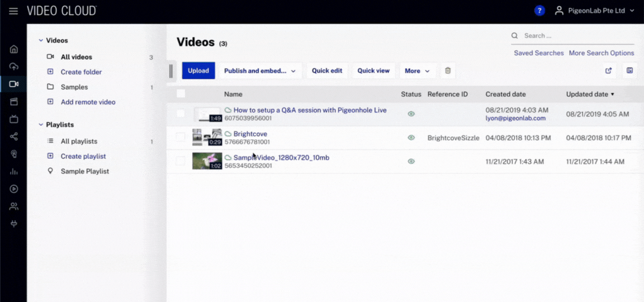Toggle status eye for SampleVideo_1280x720_10mb
The width and height of the screenshot is (644, 302).
pyautogui.click(x=411, y=162)
